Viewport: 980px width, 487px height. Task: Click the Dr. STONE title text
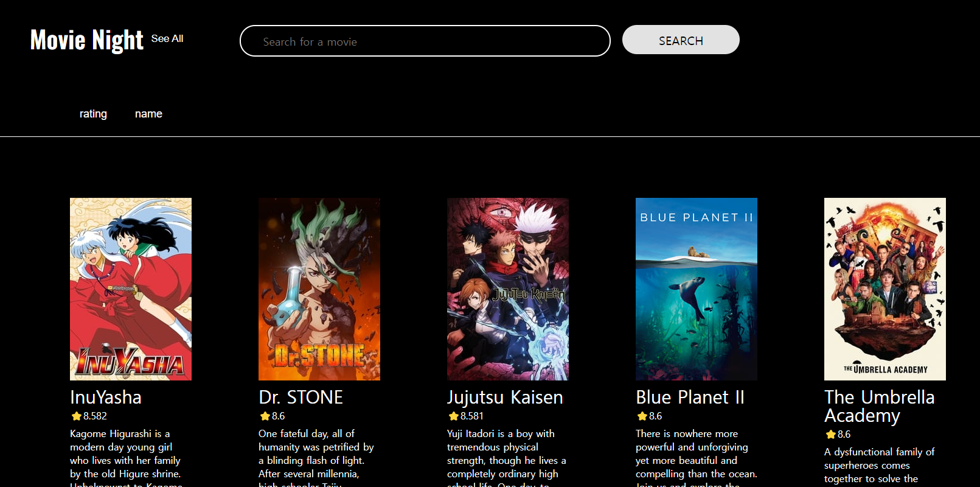[x=301, y=397]
